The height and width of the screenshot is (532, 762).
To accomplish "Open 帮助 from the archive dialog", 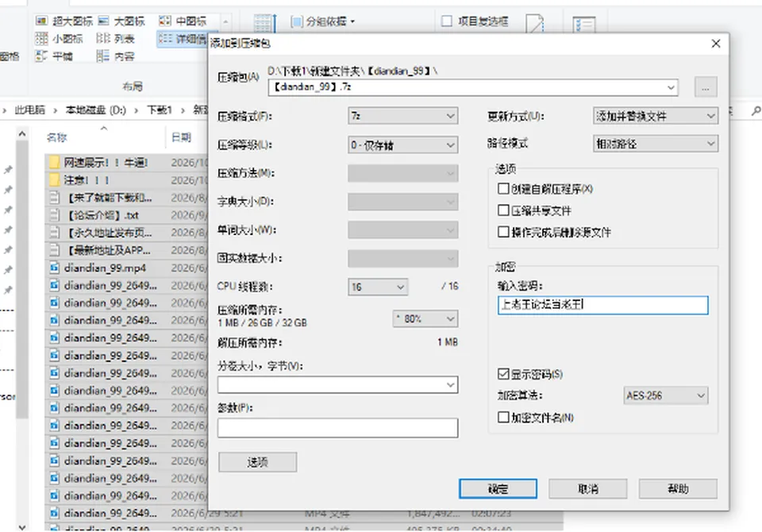I will click(x=678, y=488).
